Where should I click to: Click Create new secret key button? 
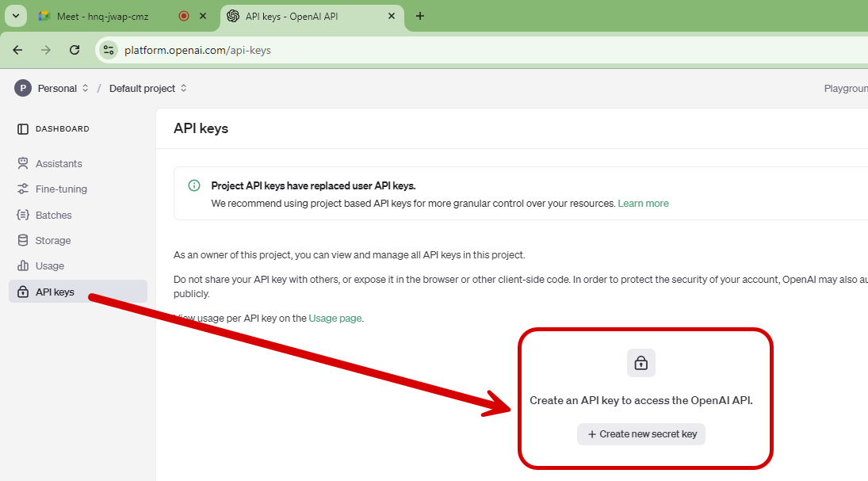pyautogui.click(x=641, y=434)
